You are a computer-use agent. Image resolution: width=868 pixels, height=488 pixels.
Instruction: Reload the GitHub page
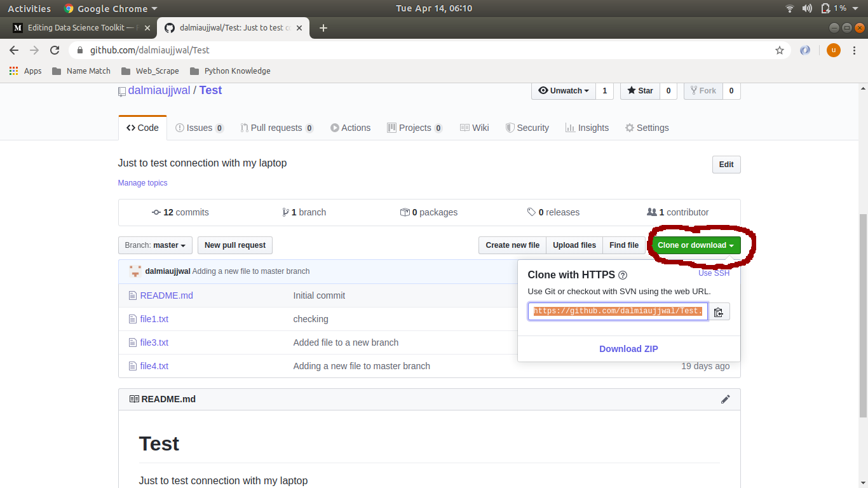tap(55, 50)
